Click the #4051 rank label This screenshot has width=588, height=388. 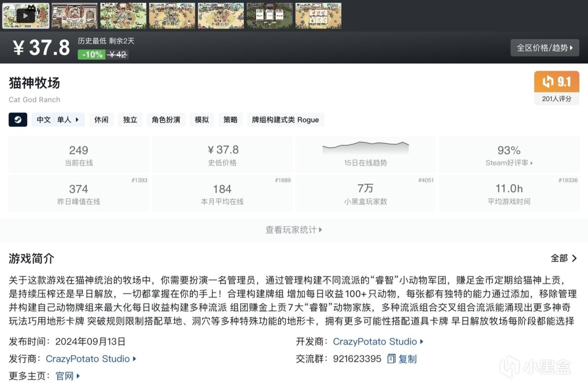[x=426, y=180]
